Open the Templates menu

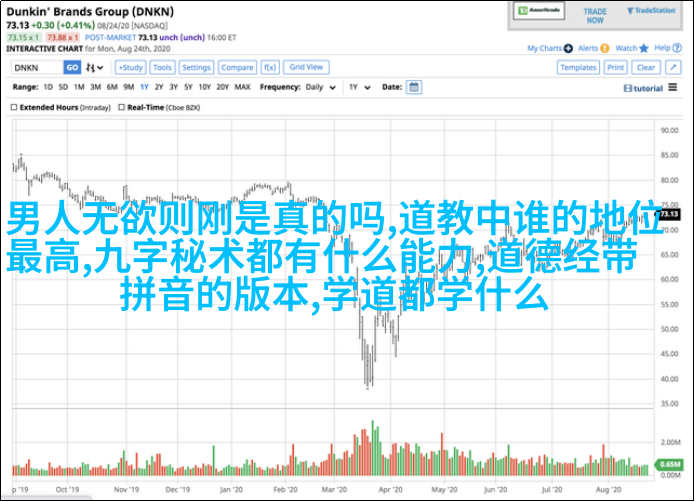click(x=578, y=67)
